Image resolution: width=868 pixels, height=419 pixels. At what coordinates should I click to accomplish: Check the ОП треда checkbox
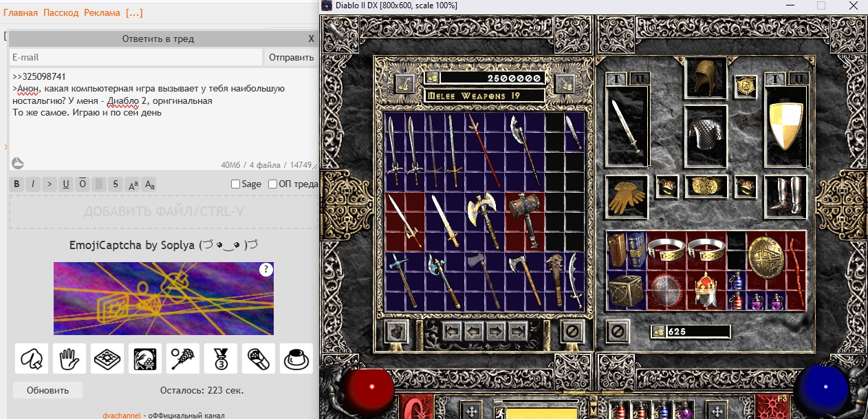pos(273,184)
